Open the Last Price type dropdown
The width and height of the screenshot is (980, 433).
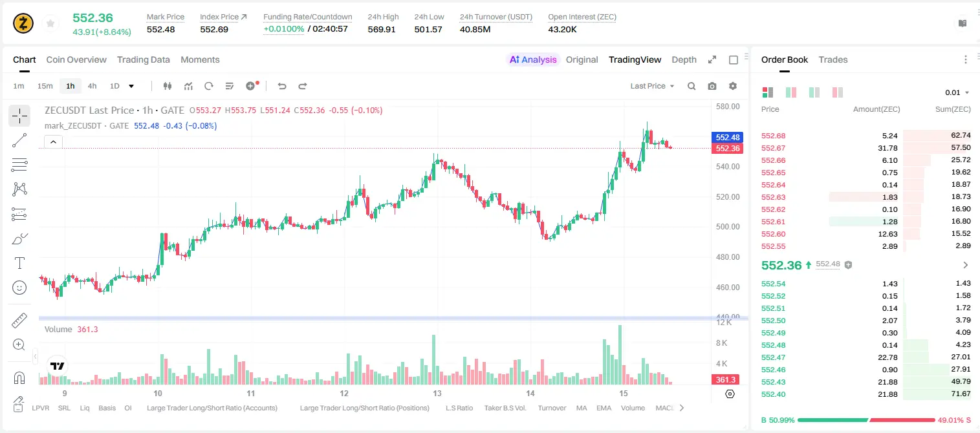coord(652,86)
